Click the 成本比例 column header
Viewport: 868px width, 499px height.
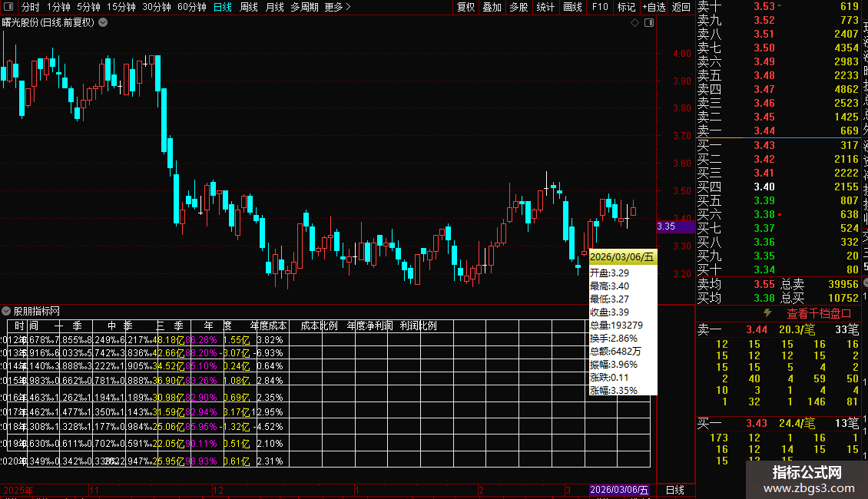320,326
